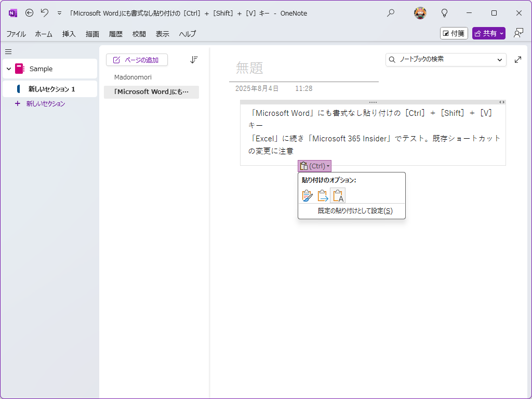The height and width of the screenshot is (399, 532).
Task: Click the search magnifier in the title bar
Action: coord(390,13)
